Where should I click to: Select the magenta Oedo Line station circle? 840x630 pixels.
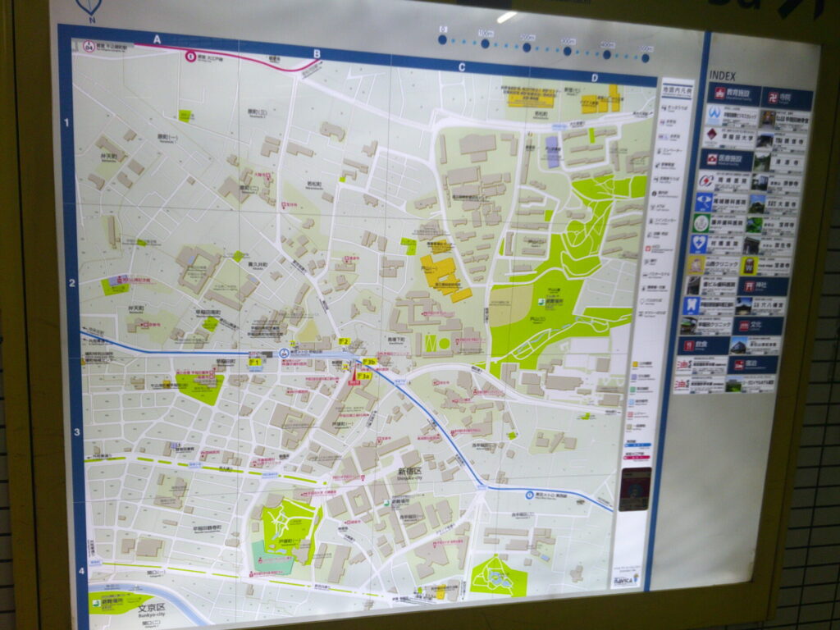[x=190, y=57]
